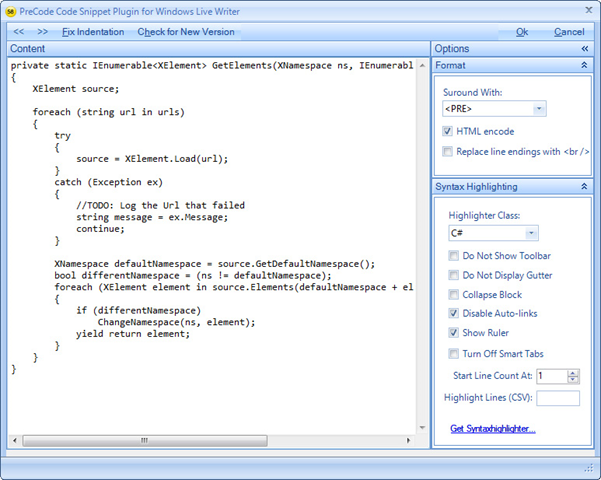The image size is (601, 480).
Task: Collapse the Format section
Action: coord(584,65)
